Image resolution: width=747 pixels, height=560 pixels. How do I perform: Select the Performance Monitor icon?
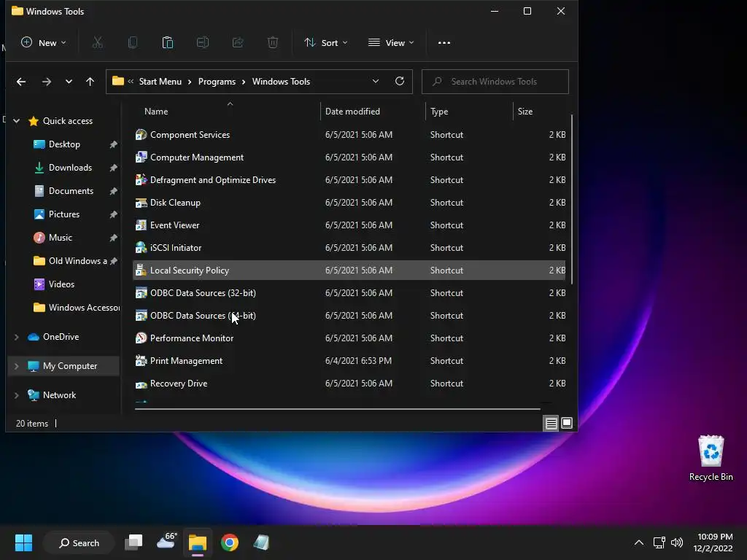pos(141,338)
